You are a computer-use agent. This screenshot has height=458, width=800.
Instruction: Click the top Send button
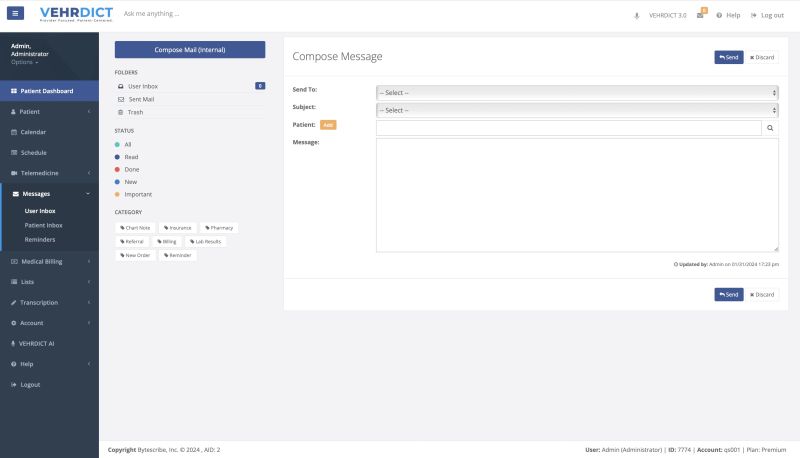coord(728,57)
